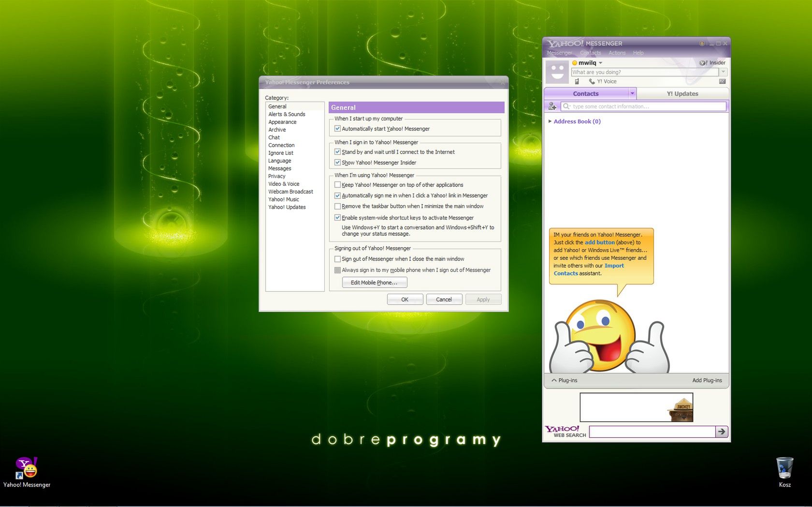
Task: Open the status message history dropdown
Action: point(723,72)
